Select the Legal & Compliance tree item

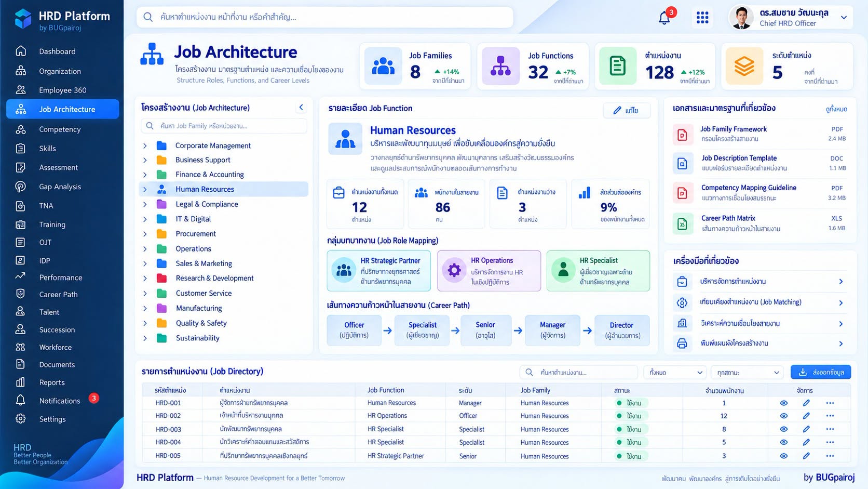(x=224, y=204)
